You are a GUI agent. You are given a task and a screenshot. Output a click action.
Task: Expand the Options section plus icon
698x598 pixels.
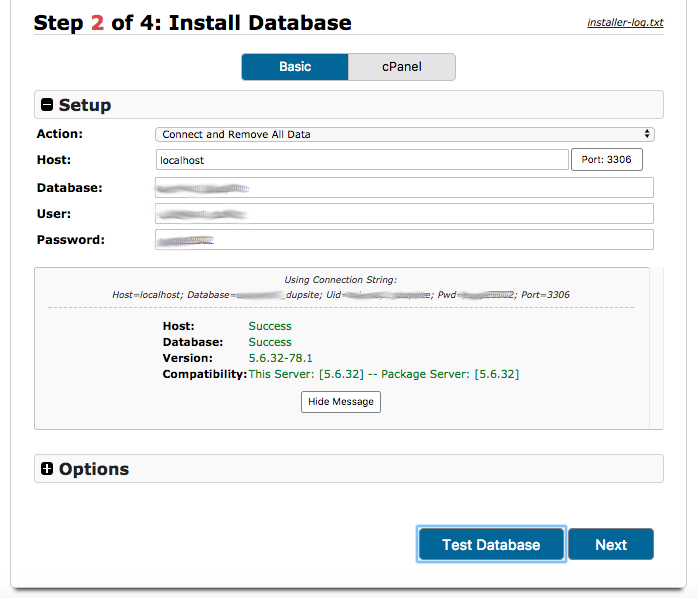pyautogui.click(x=47, y=469)
